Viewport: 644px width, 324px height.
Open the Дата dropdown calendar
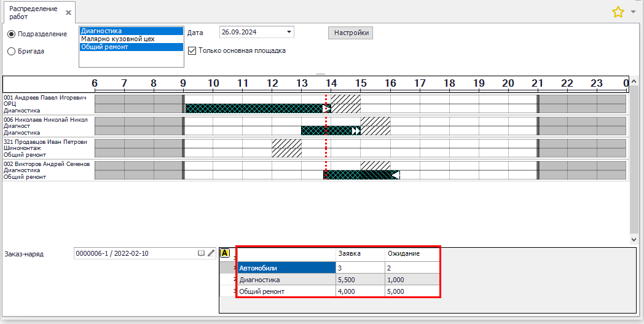point(289,33)
